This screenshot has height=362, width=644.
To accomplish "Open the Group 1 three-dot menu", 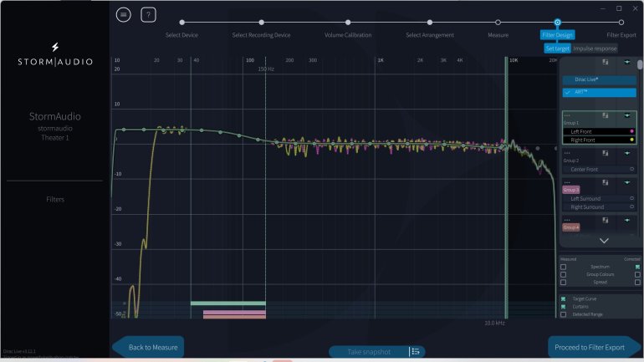I will [567, 115].
